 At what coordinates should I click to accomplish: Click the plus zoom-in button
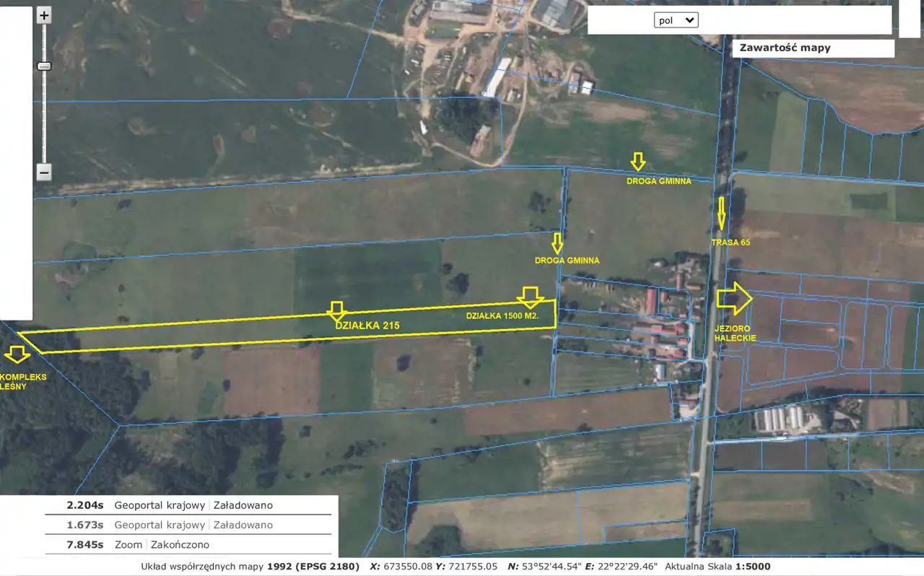pyautogui.click(x=44, y=16)
